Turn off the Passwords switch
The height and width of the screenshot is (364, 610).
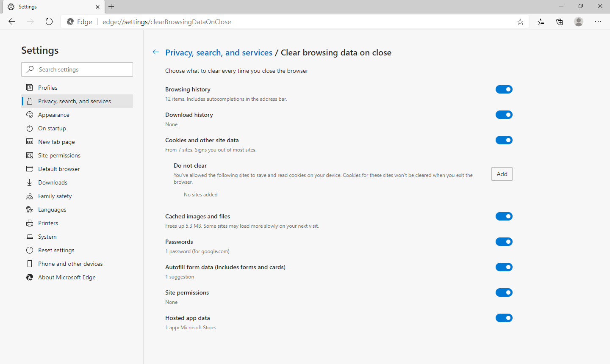click(x=504, y=242)
